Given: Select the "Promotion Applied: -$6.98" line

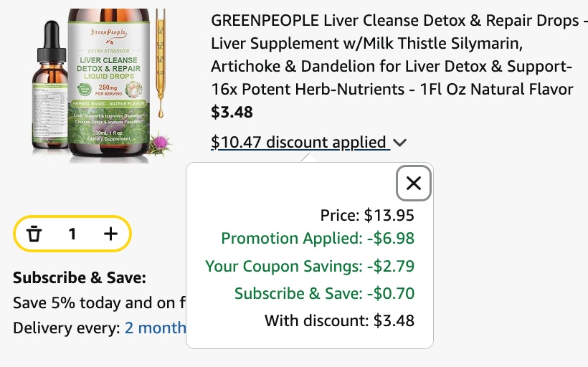Looking at the screenshot, I should pos(318,239).
